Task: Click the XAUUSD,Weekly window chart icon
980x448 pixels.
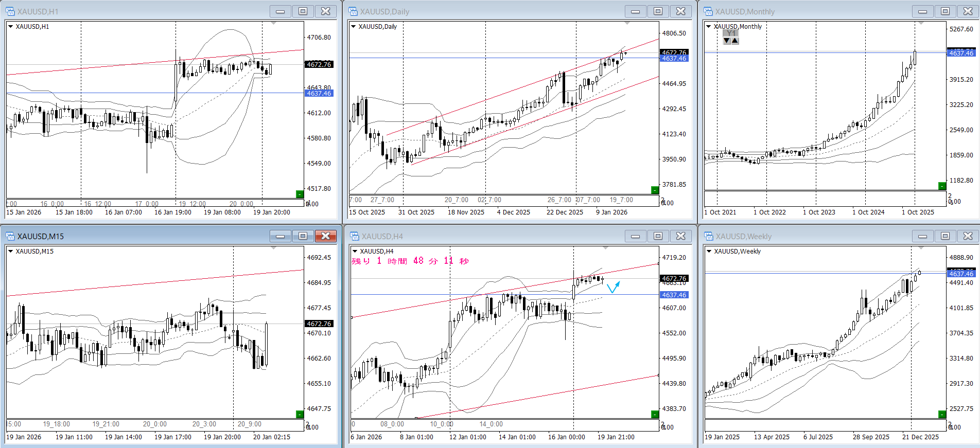Action: tap(708, 236)
